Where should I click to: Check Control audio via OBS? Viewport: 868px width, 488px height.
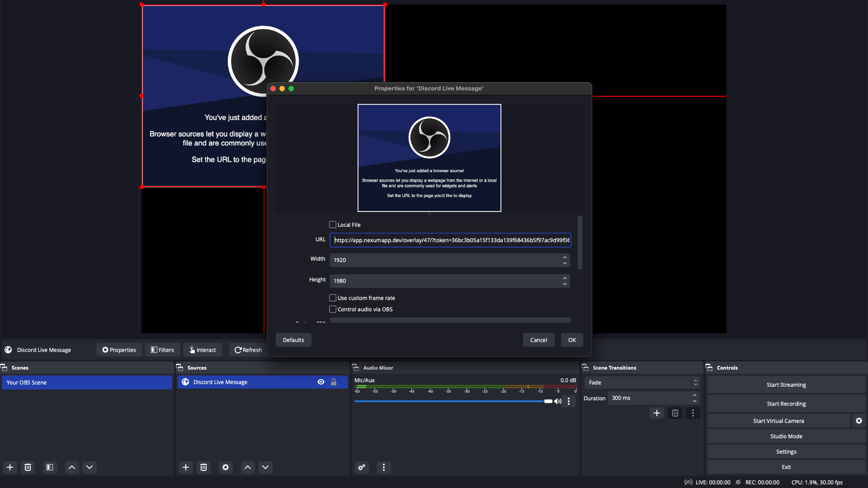pyautogui.click(x=333, y=310)
